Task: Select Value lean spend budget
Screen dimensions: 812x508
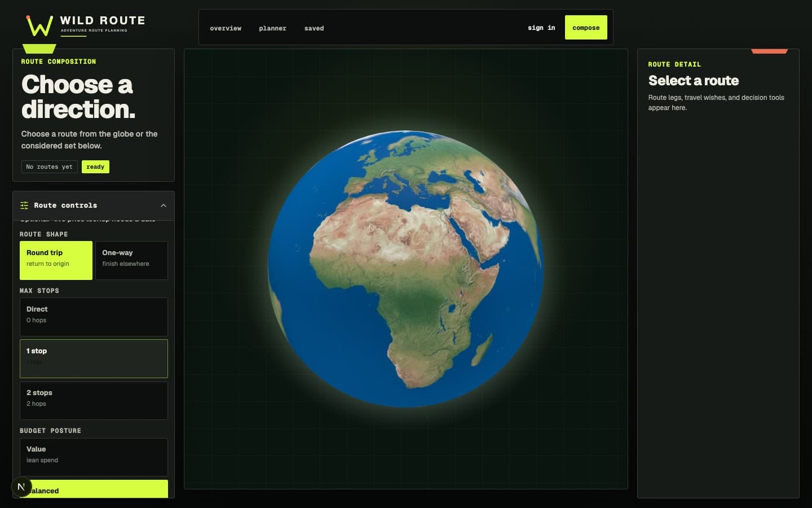Action: [x=94, y=457]
